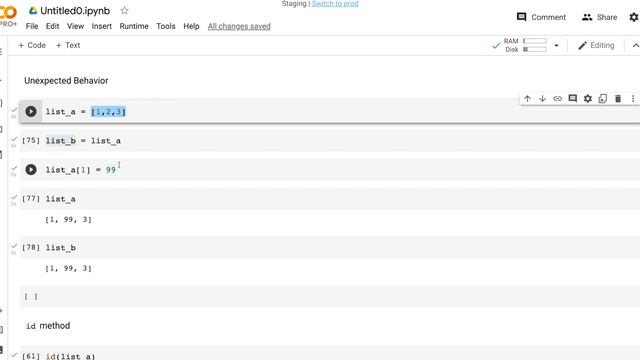Select the Unexpected Behavior heading

coord(66,80)
